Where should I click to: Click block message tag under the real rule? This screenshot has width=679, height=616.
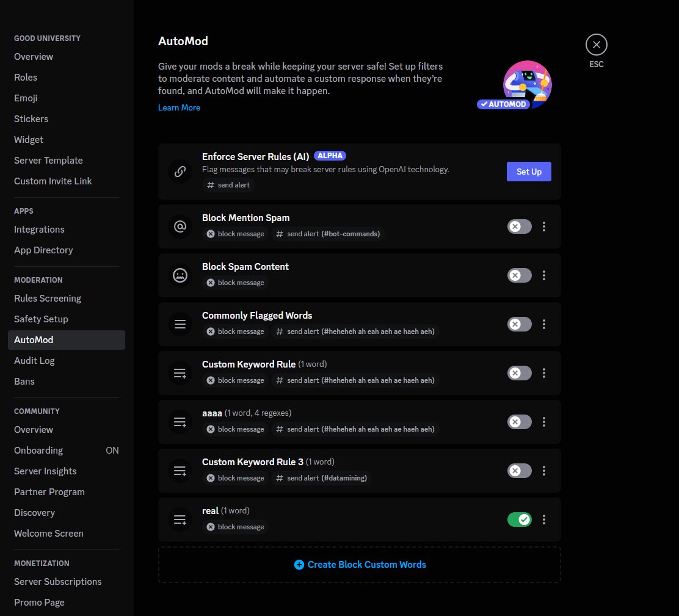tap(236, 527)
